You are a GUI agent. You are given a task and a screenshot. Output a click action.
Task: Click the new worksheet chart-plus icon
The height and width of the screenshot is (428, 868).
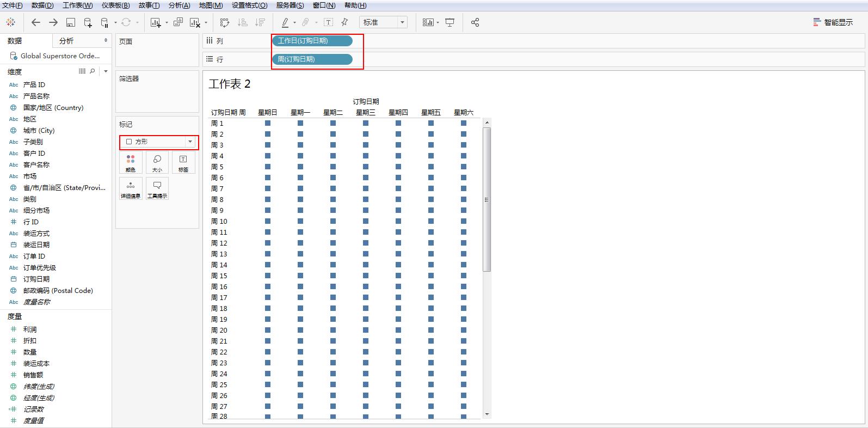click(x=156, y=22)
